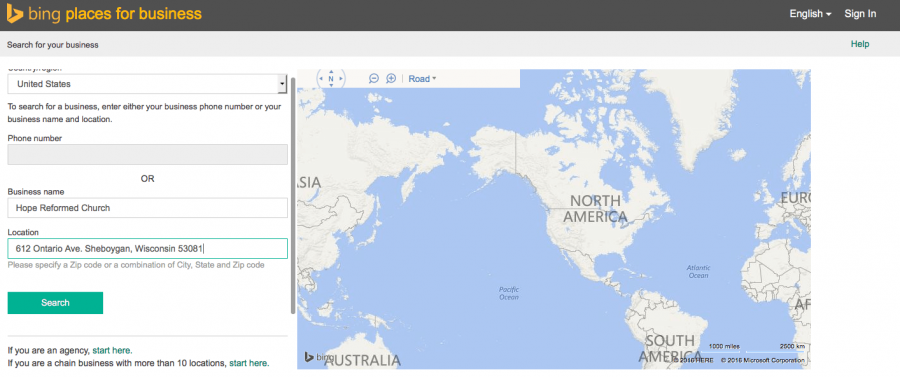
Task: Click the Sign In link
Action: pos(860,14)
